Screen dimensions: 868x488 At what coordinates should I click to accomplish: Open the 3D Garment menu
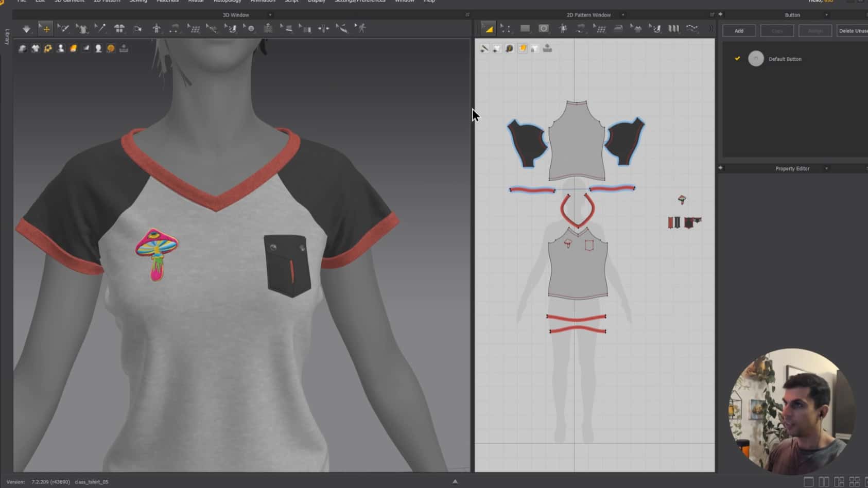70,1
